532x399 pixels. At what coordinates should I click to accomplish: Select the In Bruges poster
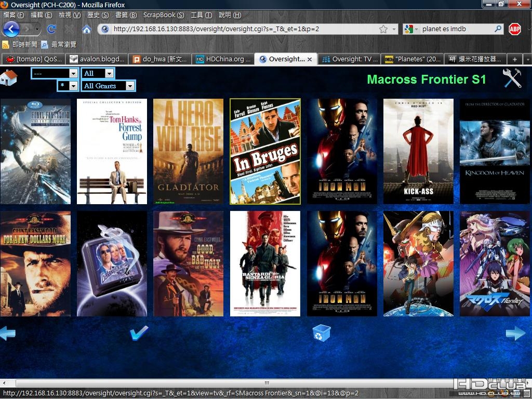tap(265, 151)
